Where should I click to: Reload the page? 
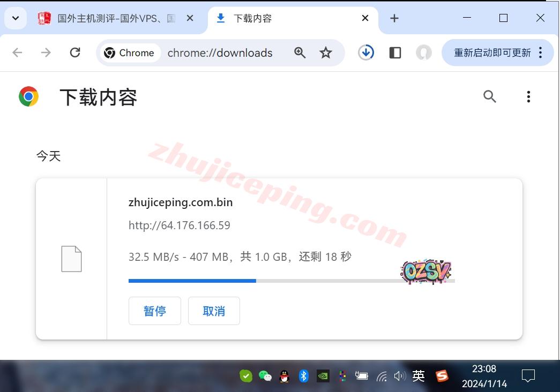coord(75,52)
